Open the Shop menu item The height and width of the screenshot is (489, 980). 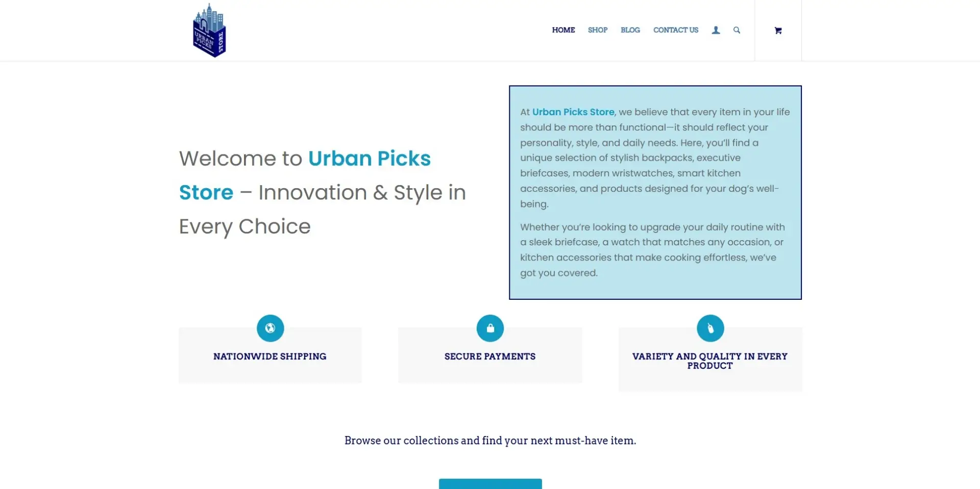598,30
